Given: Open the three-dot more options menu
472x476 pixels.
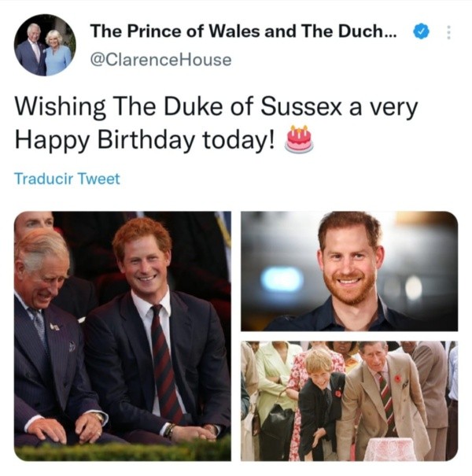Looking at the screenshot, I should (x=449, y=33).
